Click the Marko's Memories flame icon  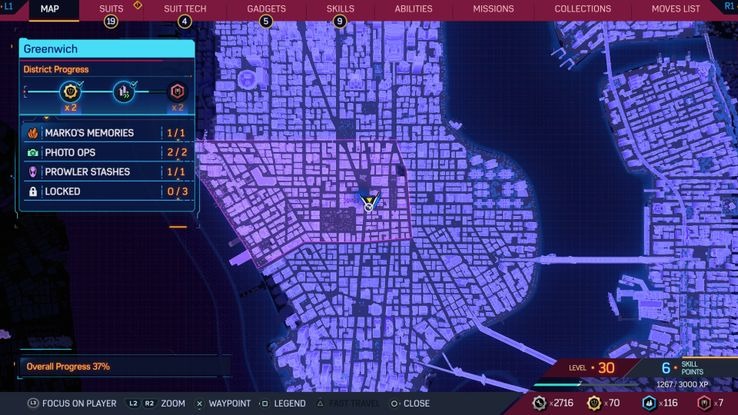(x=33, y=133)
